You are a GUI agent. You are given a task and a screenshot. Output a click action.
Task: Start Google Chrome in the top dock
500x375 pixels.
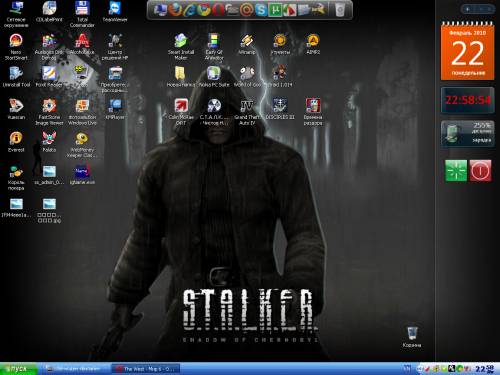coord(204,10)
